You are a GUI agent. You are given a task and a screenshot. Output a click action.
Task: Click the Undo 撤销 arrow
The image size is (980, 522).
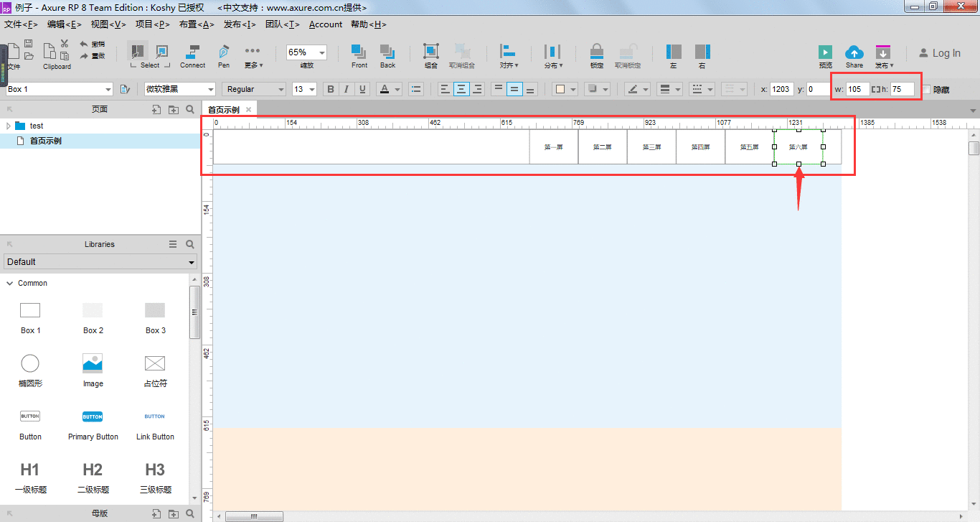tap(85, 44)
